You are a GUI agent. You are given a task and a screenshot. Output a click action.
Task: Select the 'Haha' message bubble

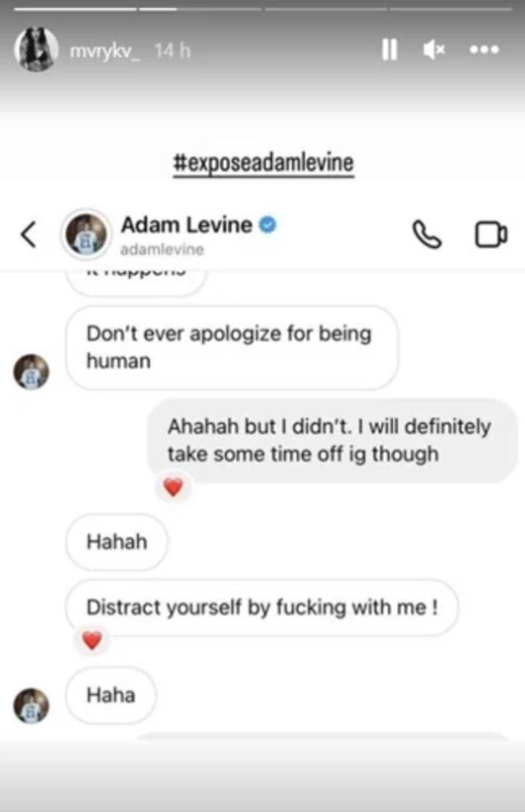(x=111, y=695)
